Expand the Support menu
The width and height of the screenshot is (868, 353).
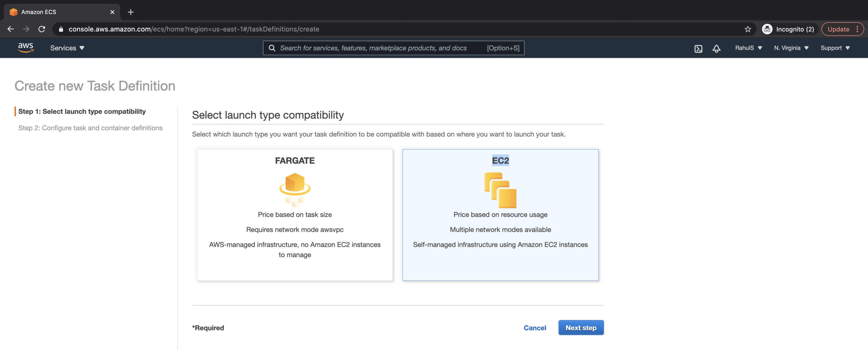click(835, 48)
